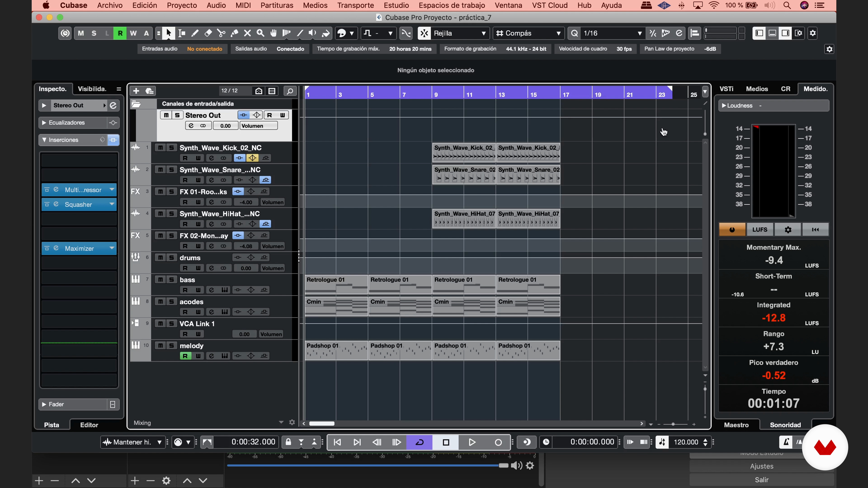Open macOS Spotlight search

787,5
